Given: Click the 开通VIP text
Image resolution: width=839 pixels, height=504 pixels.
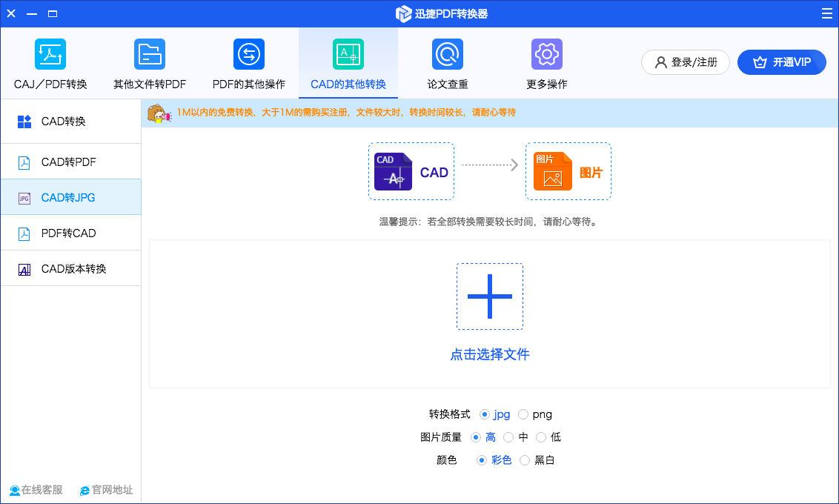Looking at the screenshot, I should [792, 62].
